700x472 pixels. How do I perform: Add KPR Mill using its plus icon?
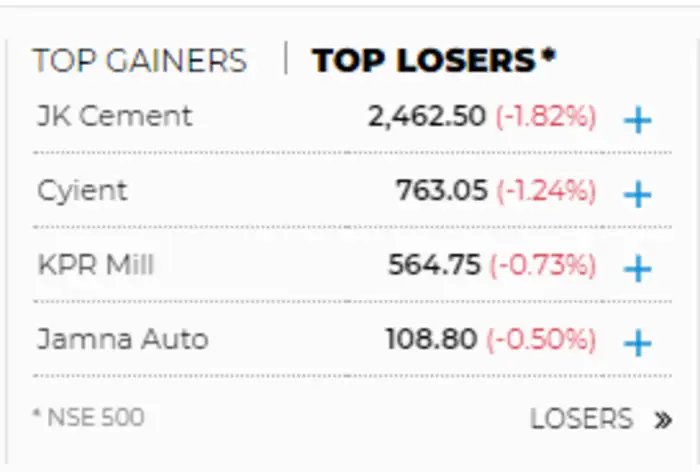pos(637,267)
